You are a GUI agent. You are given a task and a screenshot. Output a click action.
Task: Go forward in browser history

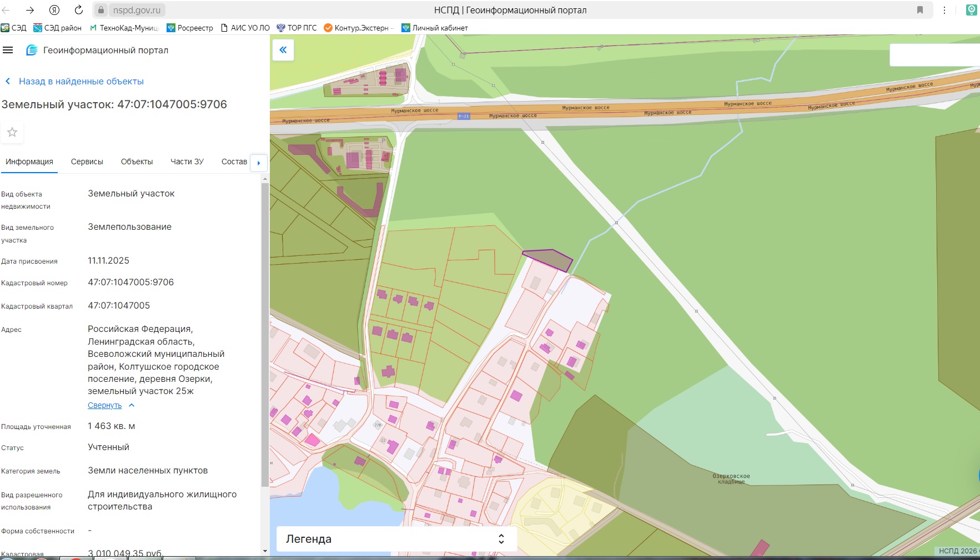(x=30, y=10)
